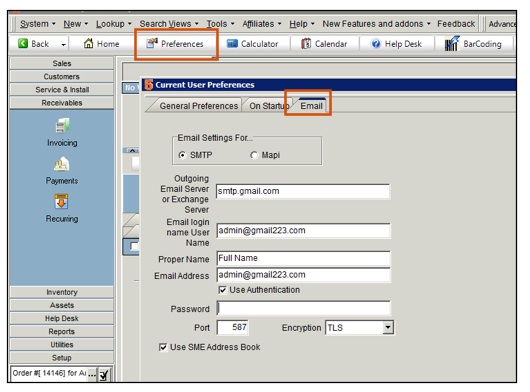Toggle the Use Authentication checkbox

tap(222, 290)
